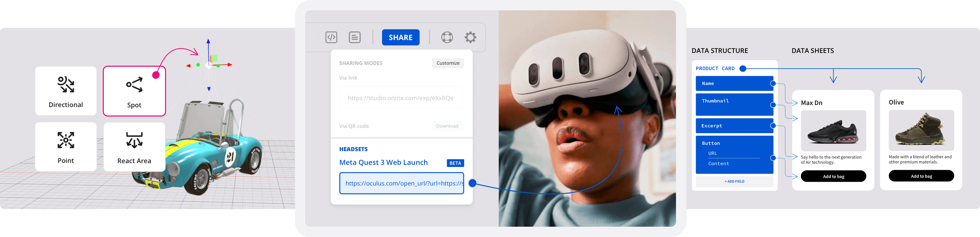
Task: Choose the React Area light type
Action: [x=134, y=147]
